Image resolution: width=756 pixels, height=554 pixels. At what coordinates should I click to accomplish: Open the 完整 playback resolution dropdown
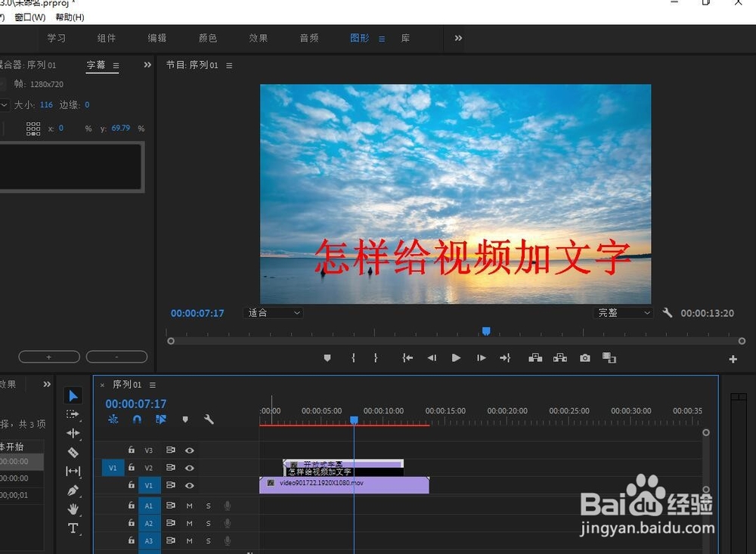(623, 313)
